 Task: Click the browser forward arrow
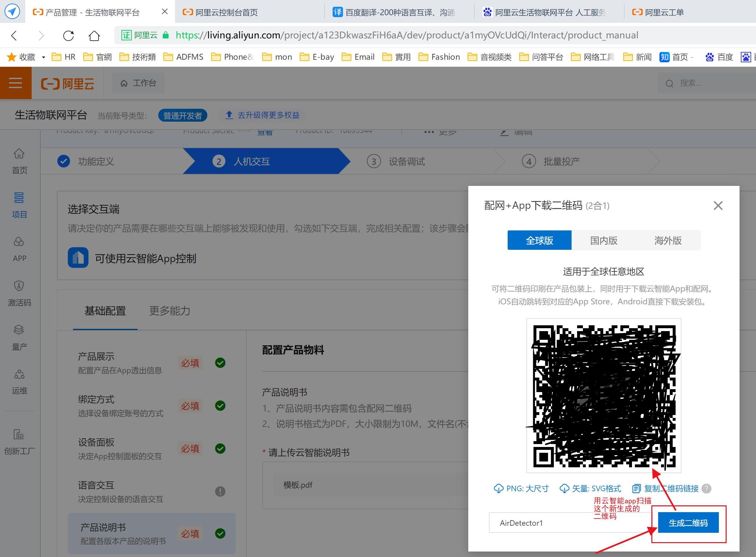(41, 35)
